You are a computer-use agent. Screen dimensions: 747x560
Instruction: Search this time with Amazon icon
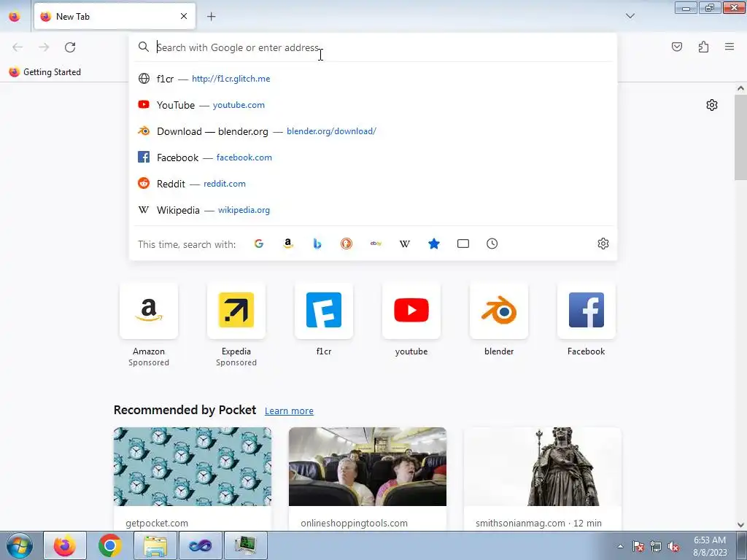pos(287,244)
